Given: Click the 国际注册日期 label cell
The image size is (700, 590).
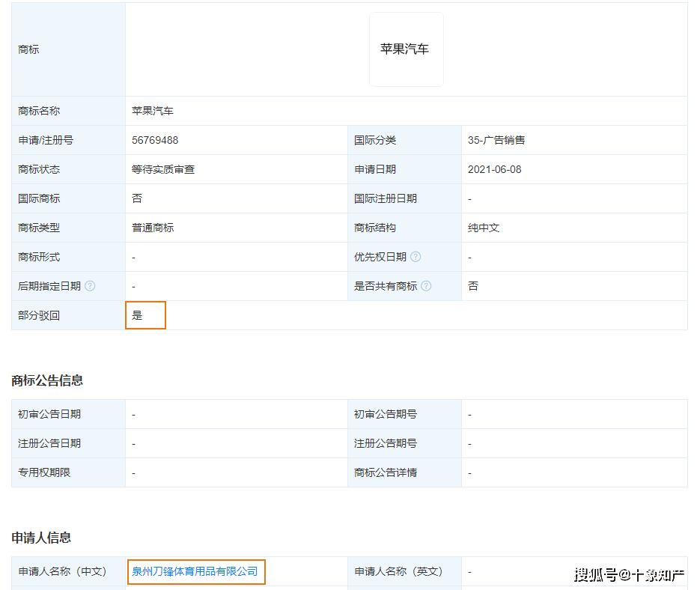Looking at the screenshot, I should pos(404,198).
